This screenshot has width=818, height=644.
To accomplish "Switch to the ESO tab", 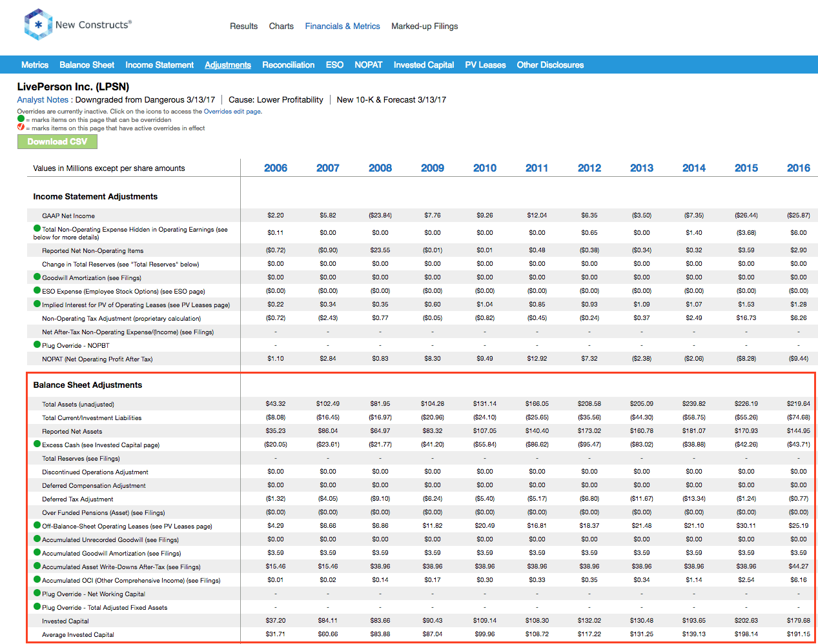I will [x=334, y=65].
